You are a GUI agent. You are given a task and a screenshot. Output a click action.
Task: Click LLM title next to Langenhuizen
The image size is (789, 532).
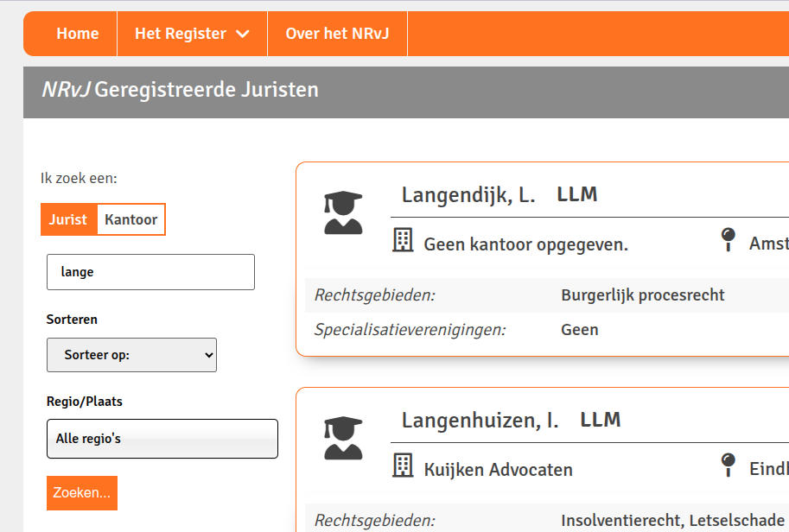pyautogui.click(x=601, y=420)
